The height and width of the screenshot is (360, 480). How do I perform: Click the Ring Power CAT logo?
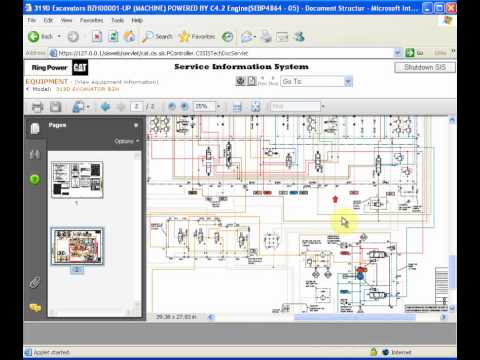[x=59, y=68]
